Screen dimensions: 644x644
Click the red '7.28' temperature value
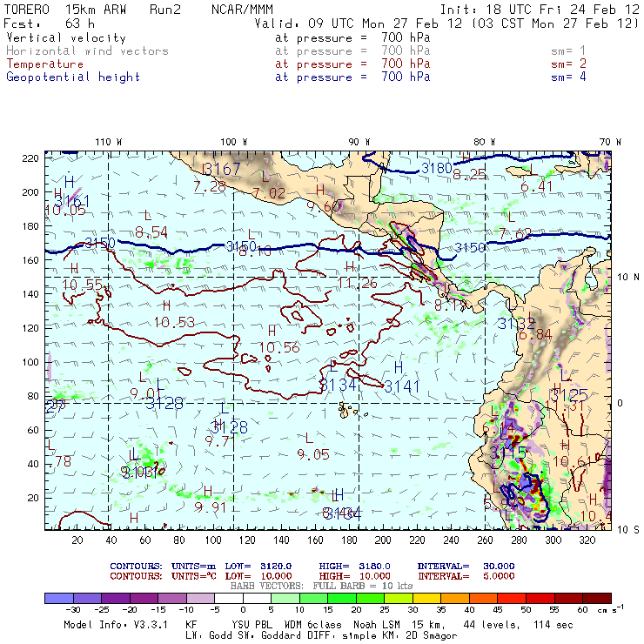pos(209,187)
